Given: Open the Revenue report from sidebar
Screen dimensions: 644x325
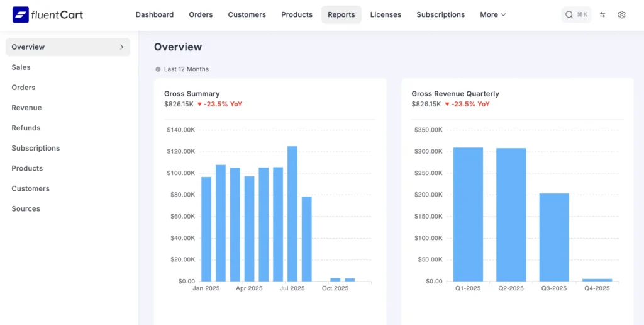Looking at the screenshot, I should (26, 108).
